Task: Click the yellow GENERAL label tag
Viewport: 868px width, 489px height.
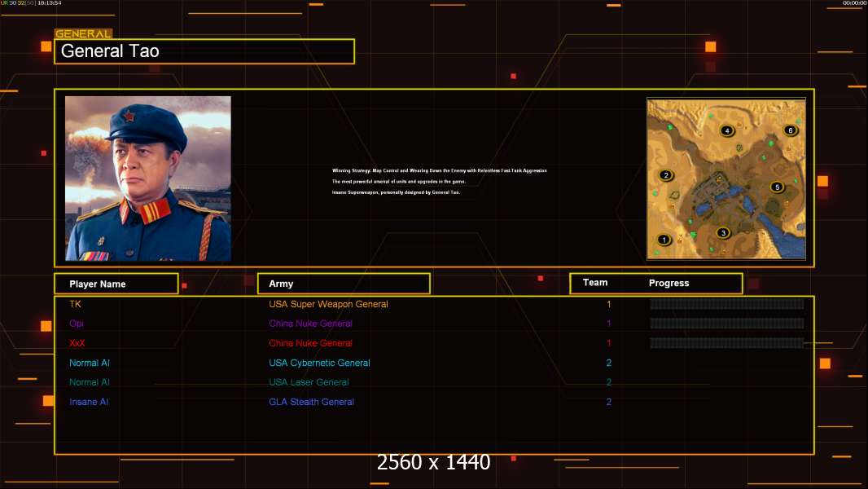Action: (x=83, y=33)
